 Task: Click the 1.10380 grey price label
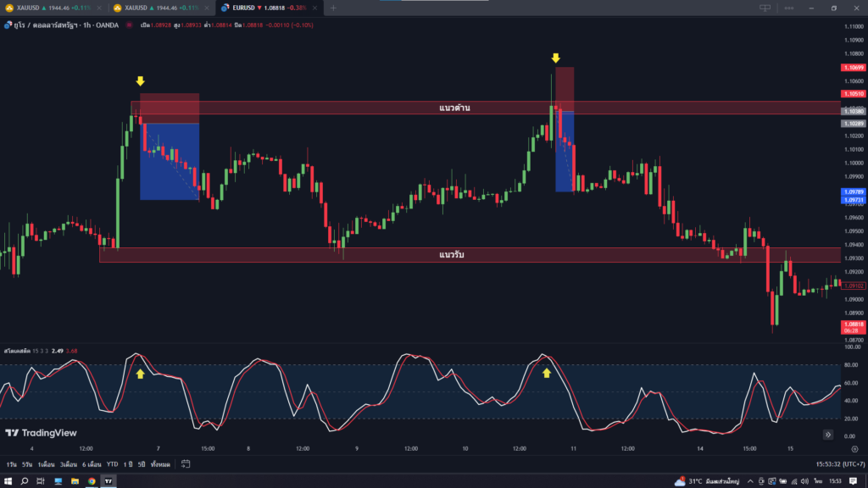pyautogui.click(x=853, y=111)
